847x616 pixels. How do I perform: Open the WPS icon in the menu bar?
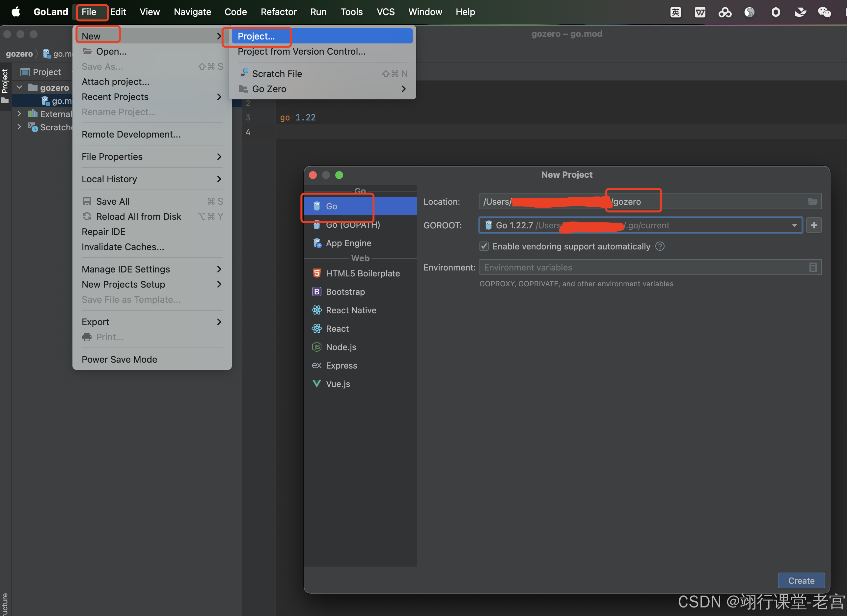[x=700, y=12]
